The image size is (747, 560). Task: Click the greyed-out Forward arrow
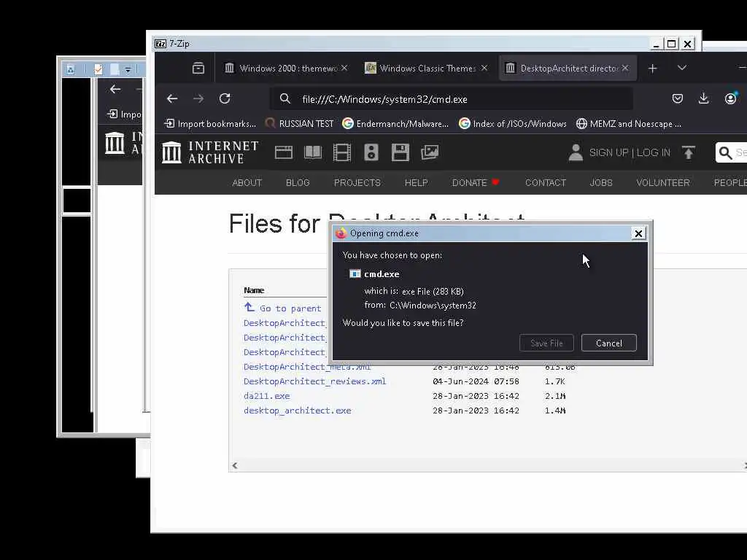click(198, 98)
